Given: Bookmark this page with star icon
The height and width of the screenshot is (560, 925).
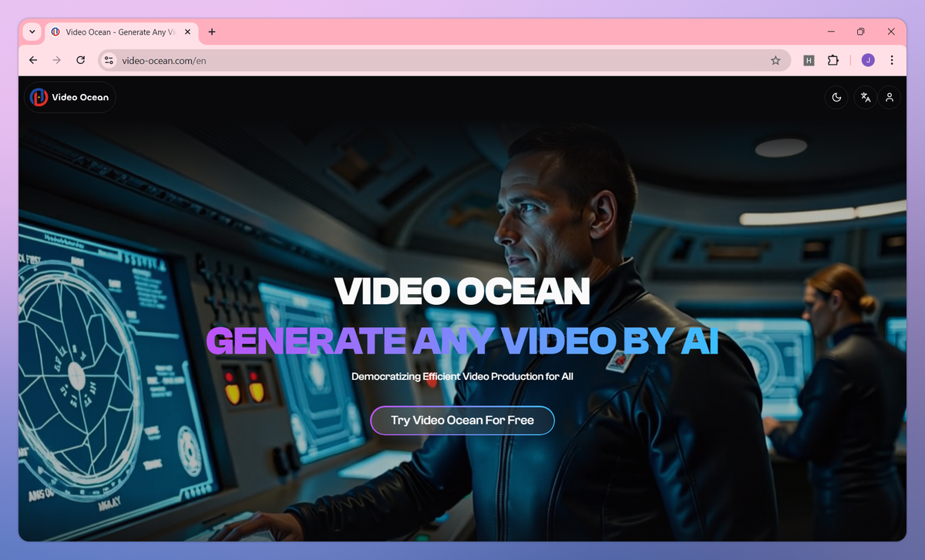Looking at the screenshot, I should [775, 60].
